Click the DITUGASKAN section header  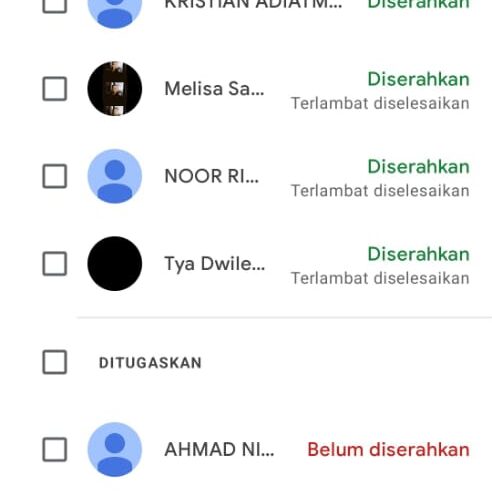[x=150, y=363]
